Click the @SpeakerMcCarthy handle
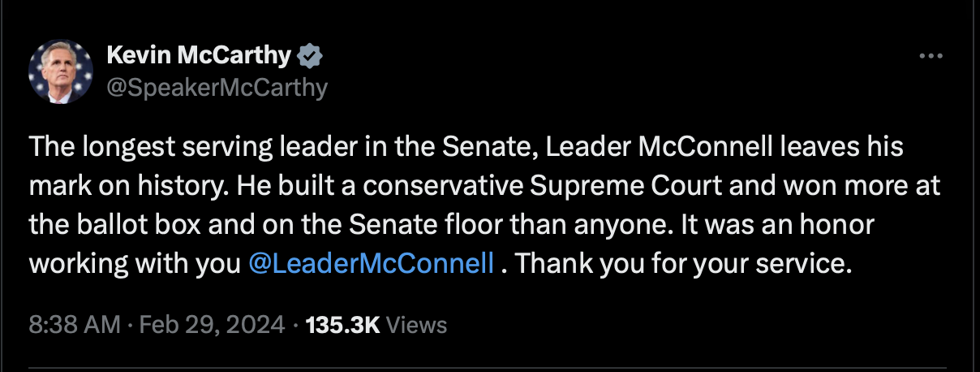 217,87
